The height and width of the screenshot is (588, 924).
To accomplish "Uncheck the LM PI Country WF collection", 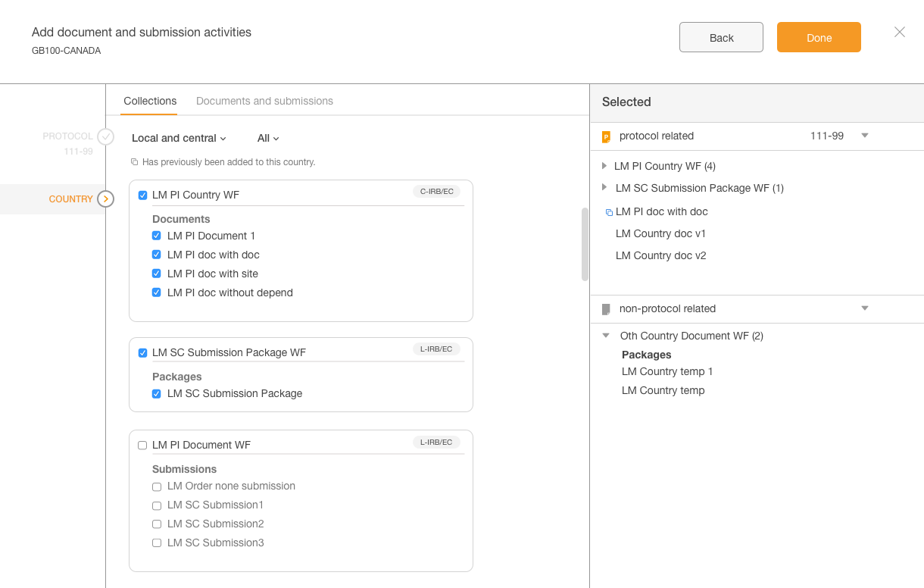I will (x=142, y=195).
